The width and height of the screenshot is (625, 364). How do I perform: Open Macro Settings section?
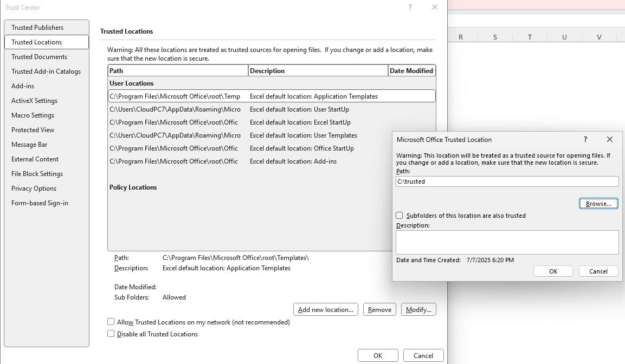click(x=47, y=115)
